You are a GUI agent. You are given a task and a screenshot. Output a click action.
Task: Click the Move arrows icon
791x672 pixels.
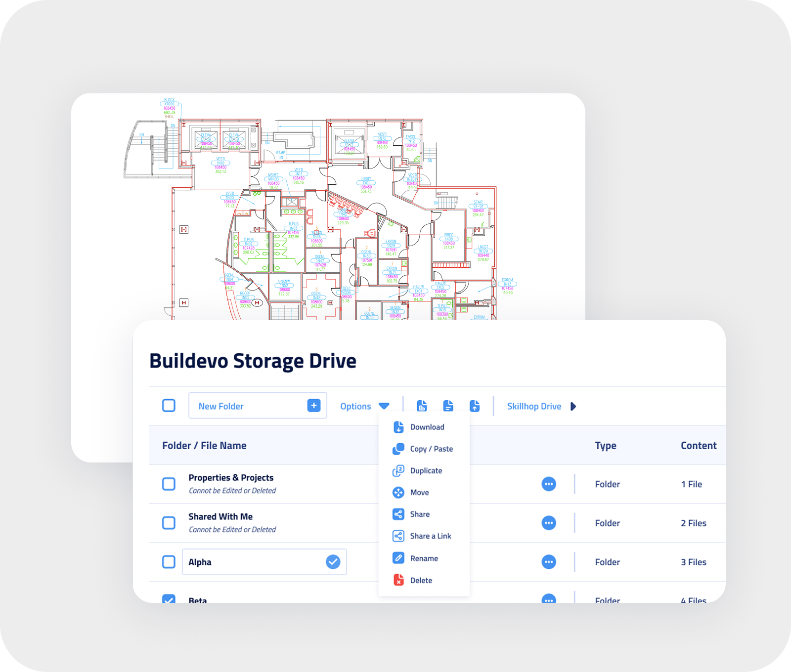[x=398, y=492]
